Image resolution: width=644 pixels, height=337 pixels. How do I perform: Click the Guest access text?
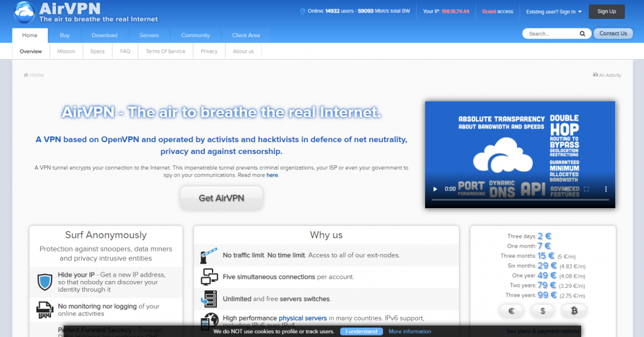click(x=497, y=11)
